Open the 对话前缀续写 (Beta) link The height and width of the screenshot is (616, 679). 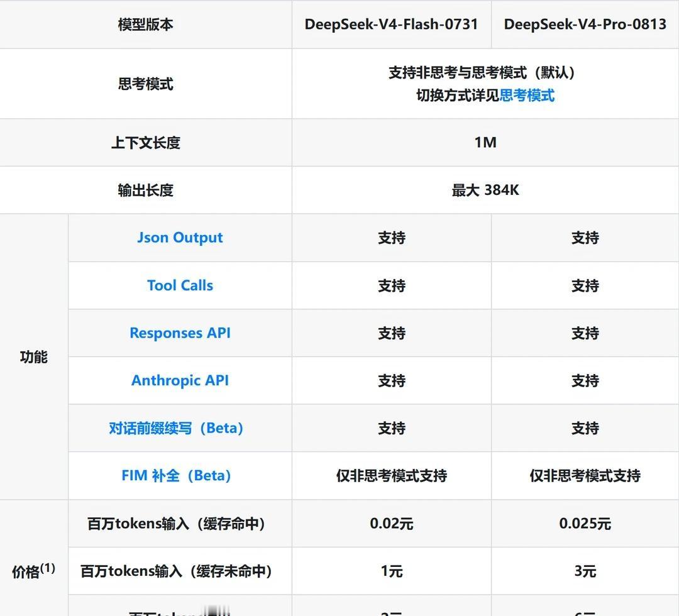click(176, 428)
